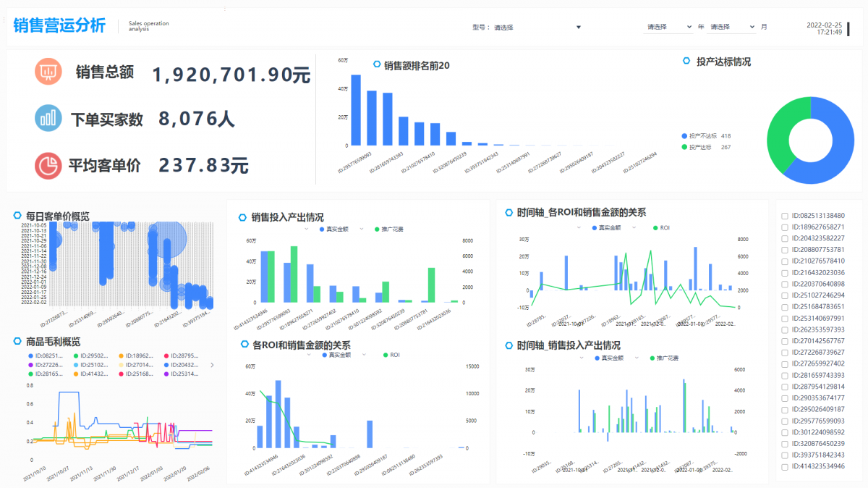Screen dimensions: 868x488
Task: Check the ID:082513138480 checkbox
Action: point(786,216)
